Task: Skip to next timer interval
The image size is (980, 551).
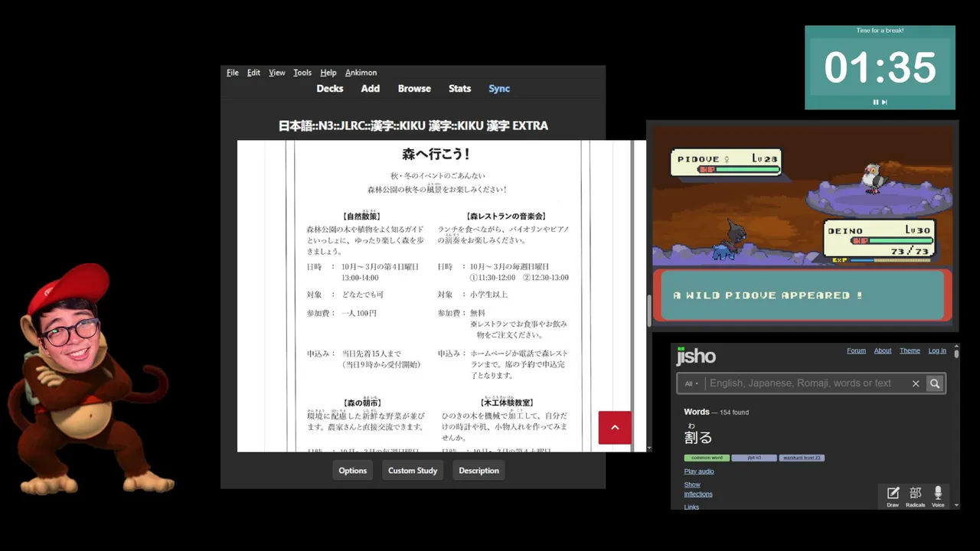Action: coord(884,102)
